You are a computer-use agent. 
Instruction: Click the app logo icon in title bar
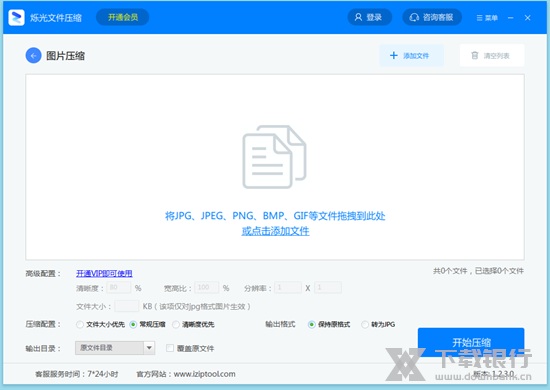click(x=16, y=17)
